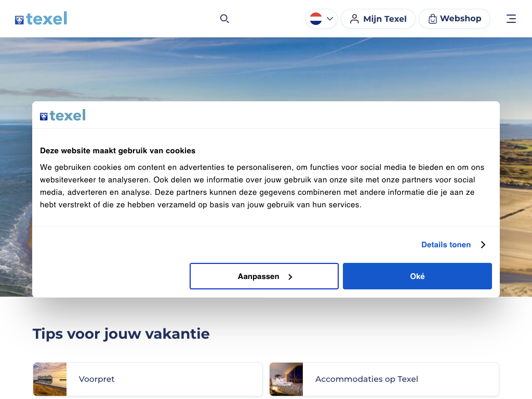Click the Dutch flag icon
Screen dimensions: 532x399
(x=316, y=19)
